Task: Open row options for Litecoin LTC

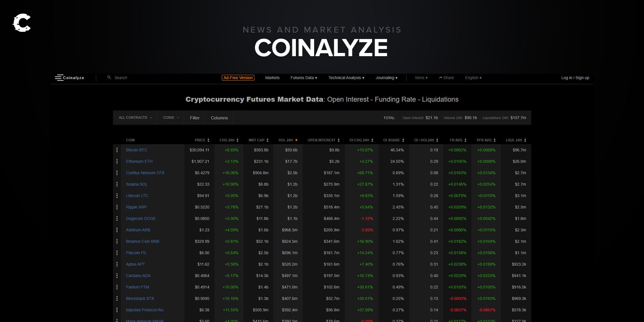Action: 117,196
